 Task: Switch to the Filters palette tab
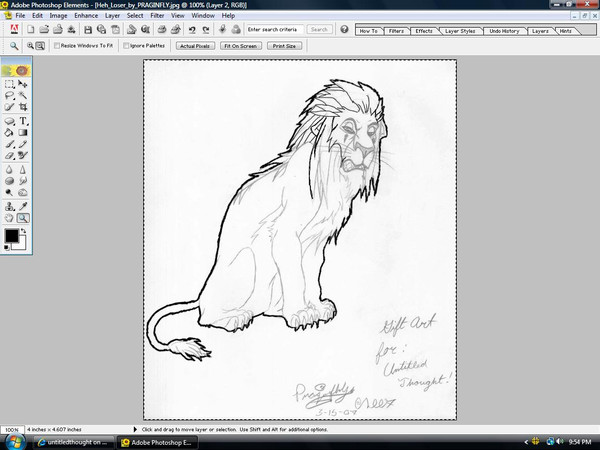pos(396,31)
